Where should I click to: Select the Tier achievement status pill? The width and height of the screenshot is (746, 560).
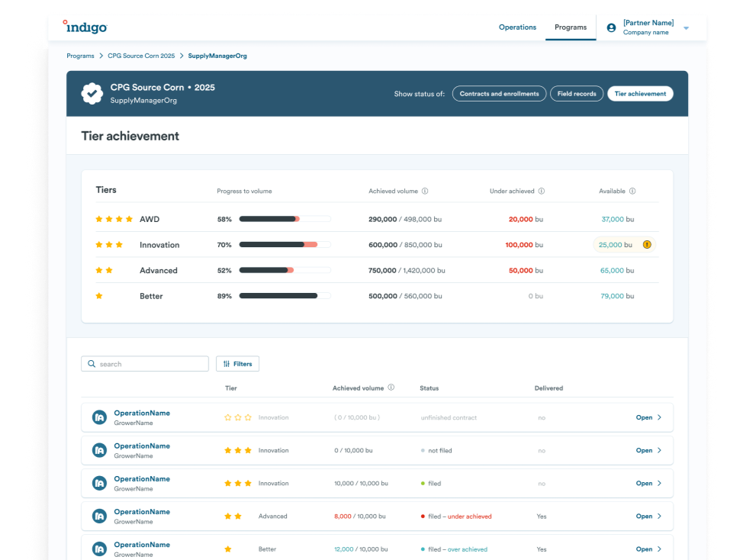pos(640,94)
